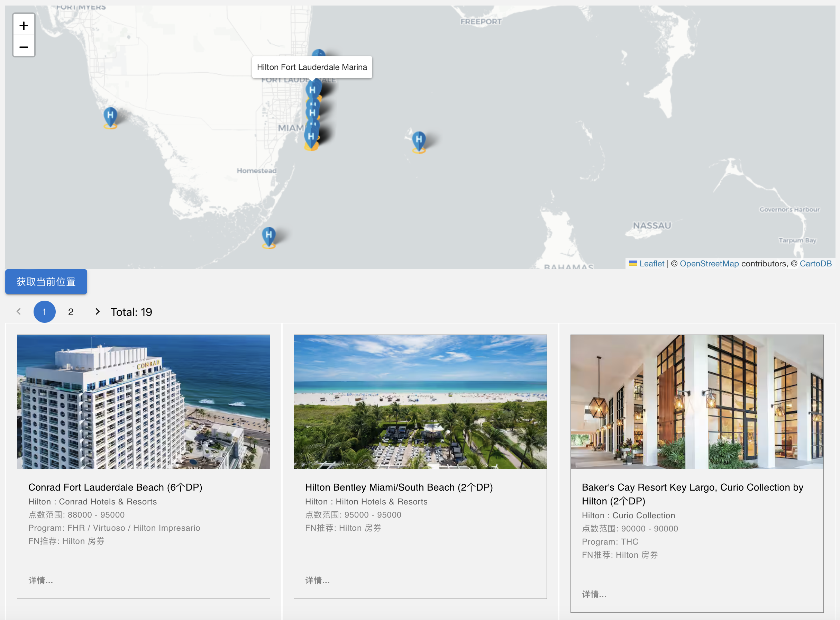Click the 获取当前位置 button
840x620 pixels.
(46, 282)
